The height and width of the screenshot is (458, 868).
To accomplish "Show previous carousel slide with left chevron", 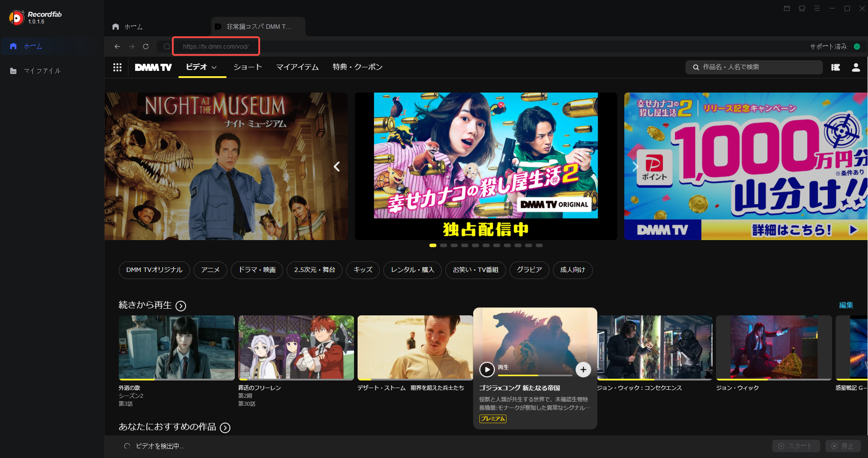I will pyautogui.click(x=337, y=167).
